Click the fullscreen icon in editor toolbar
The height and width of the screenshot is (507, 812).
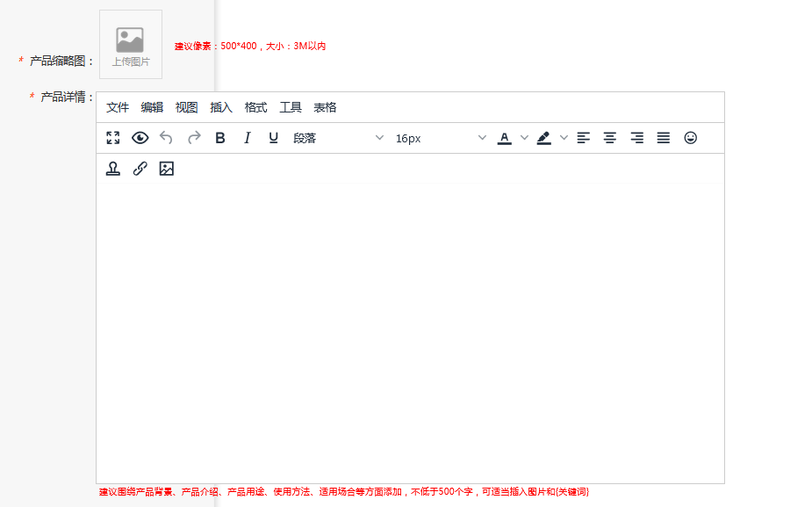tap(113, 138)
